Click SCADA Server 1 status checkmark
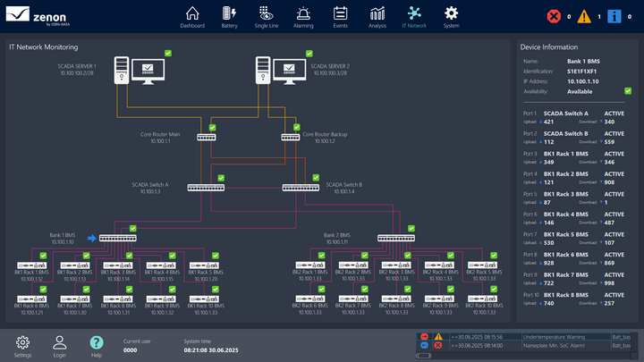The image size is (644, 362). tap(168, 53)
